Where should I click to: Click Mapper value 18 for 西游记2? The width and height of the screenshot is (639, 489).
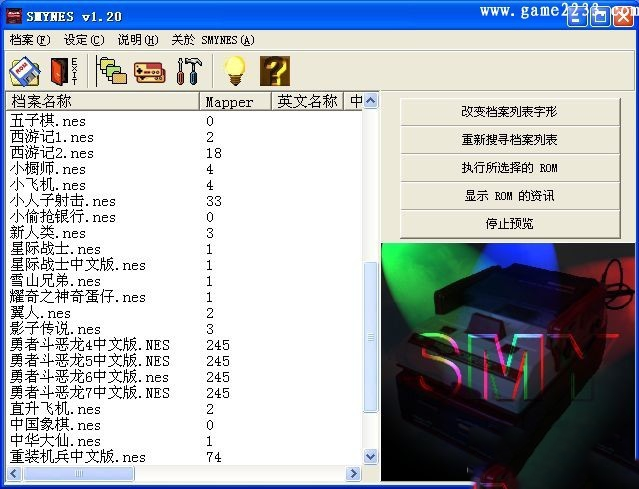214,153
